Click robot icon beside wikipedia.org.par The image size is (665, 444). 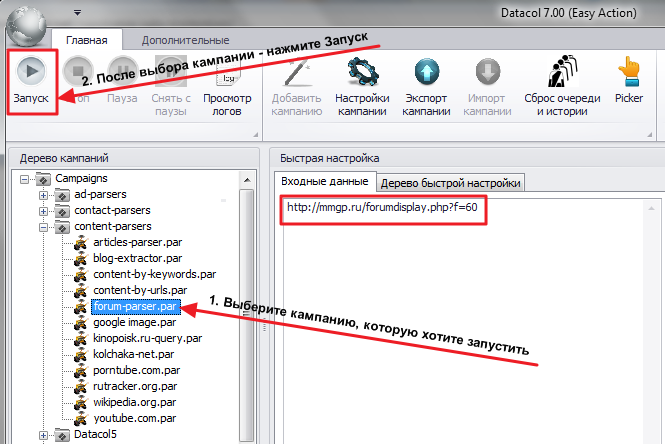click(x=81, y=403)
